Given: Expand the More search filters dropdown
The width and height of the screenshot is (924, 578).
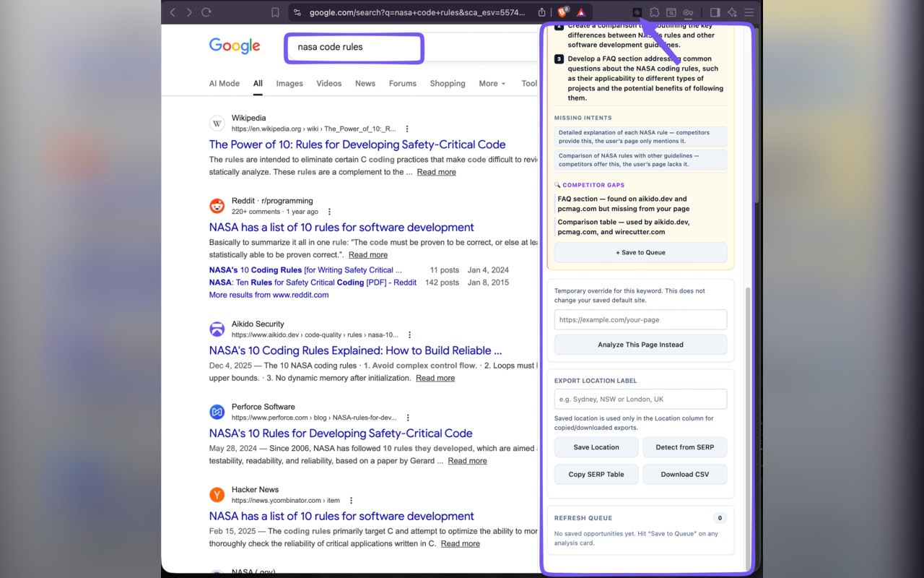Looking at the screenshot, I should pos(492,84).
